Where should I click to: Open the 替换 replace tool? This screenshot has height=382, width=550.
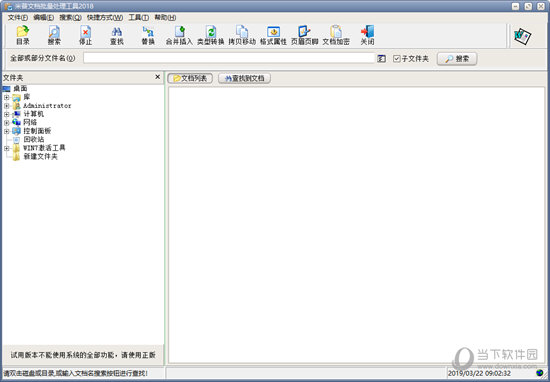tap(148, 35)
